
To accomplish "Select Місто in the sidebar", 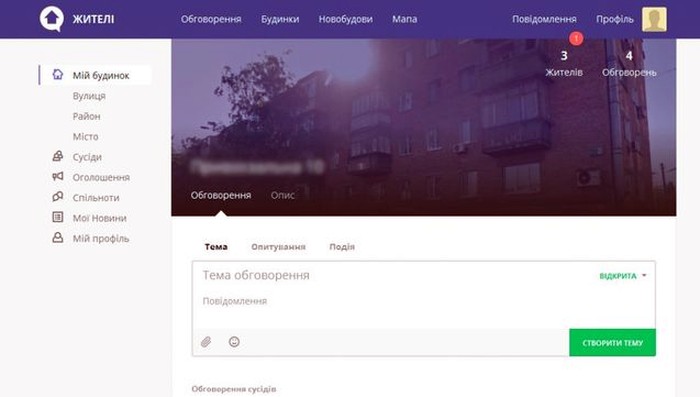I will tap(86, 137).
